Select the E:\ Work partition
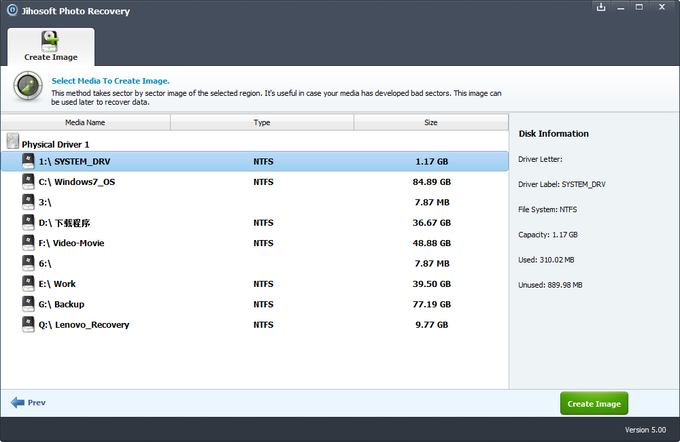This screenshot has width=680, height=442. [57, 284]
